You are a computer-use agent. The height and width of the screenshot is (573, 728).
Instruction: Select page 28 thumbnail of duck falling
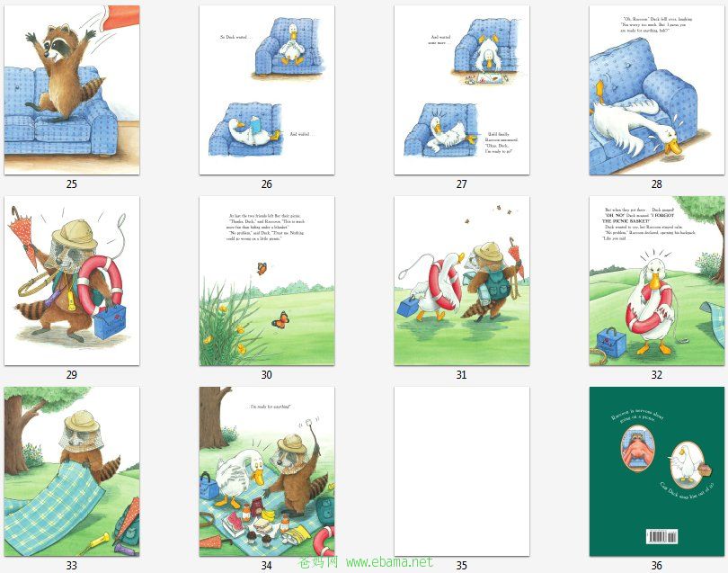(657, 90)
